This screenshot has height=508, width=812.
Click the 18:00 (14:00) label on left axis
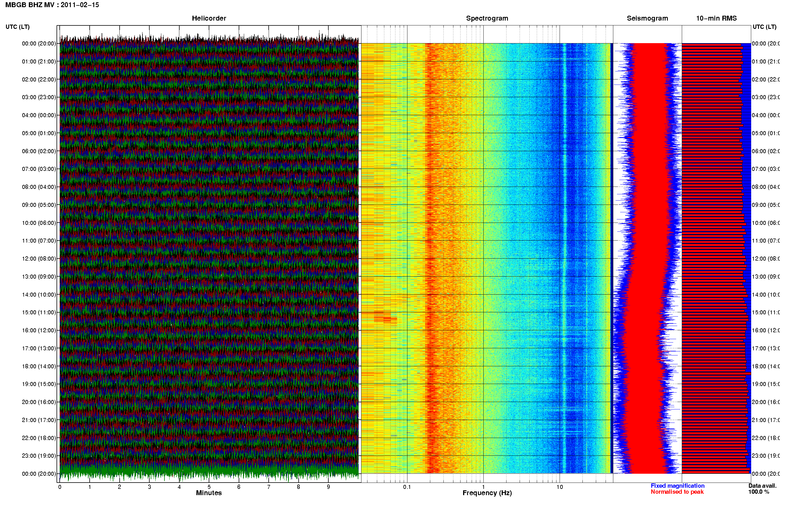[39, 366]
